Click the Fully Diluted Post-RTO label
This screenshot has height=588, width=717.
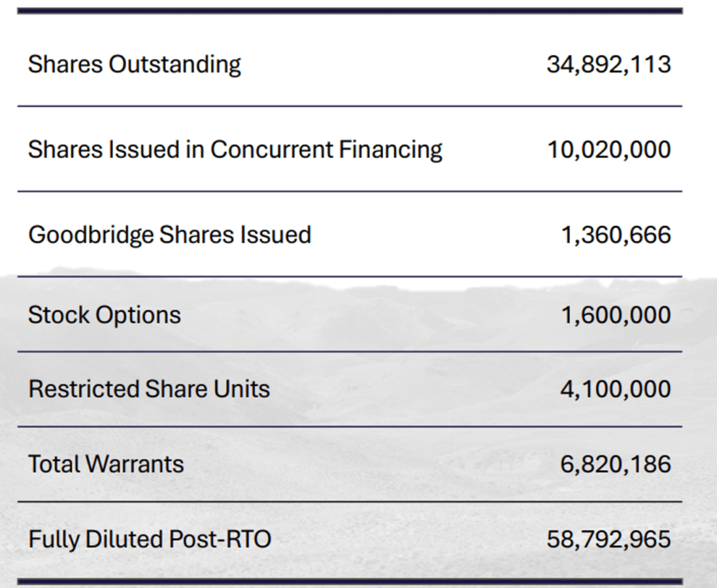pos(150,540)
